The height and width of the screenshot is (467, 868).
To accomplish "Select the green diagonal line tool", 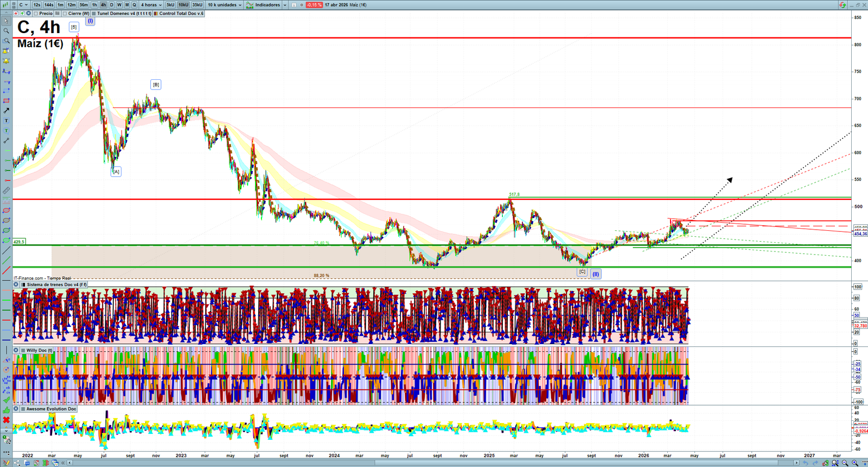I will pos(6,260).
